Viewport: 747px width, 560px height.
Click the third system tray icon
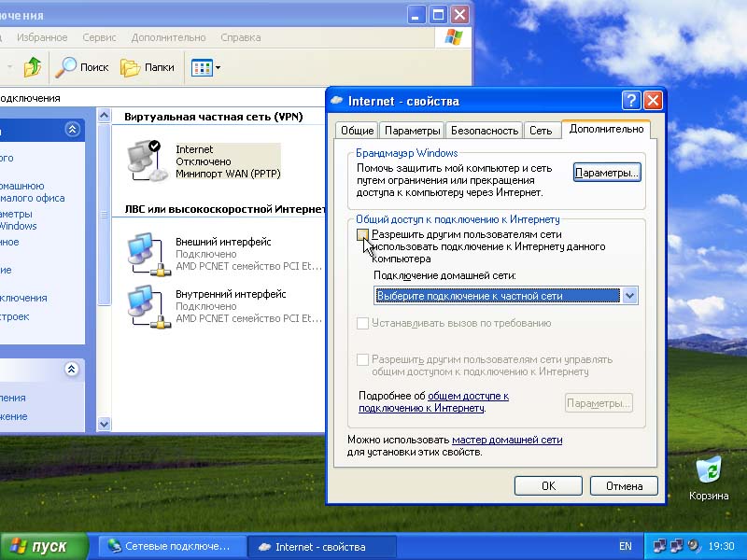point(694,546)
